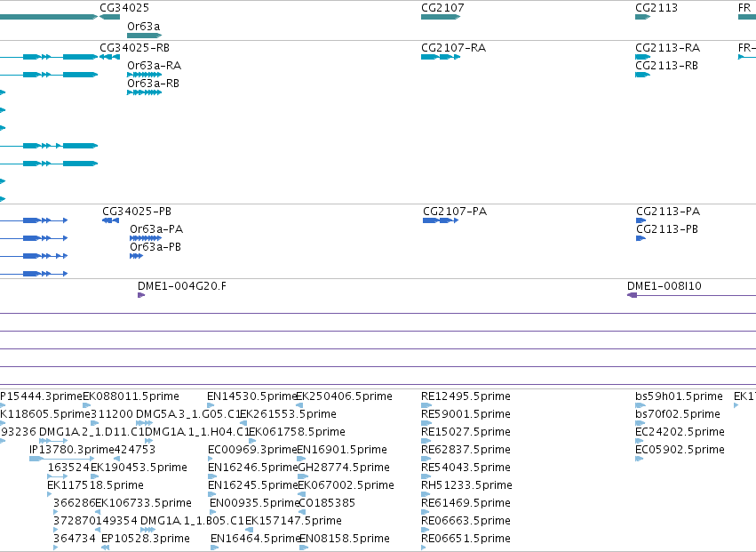Select the EN08158.5prime EST label

[345, 539]
